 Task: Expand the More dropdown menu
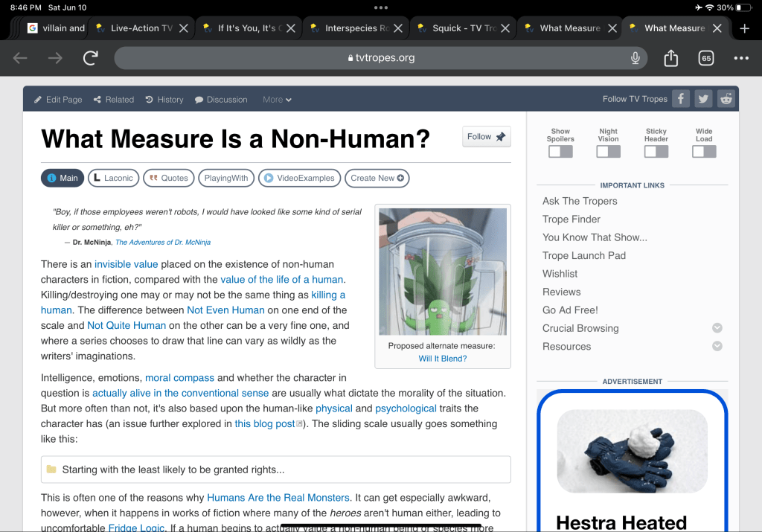tap(277, 100)
